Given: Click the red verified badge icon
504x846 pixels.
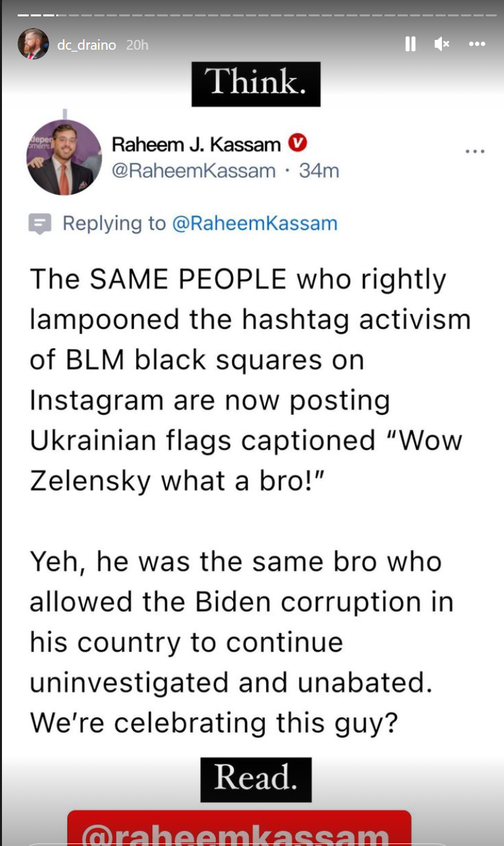Looking at the screenshot, I should [298, 143].
